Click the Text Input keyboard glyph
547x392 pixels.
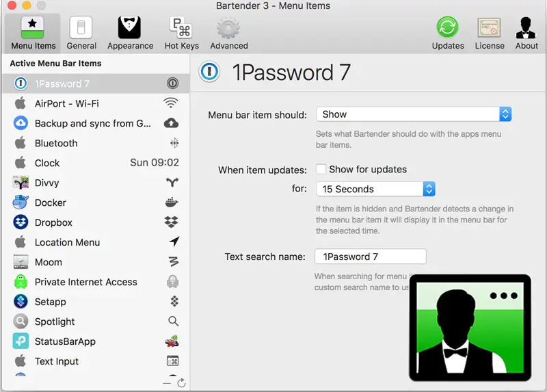(x=173, y=361)
